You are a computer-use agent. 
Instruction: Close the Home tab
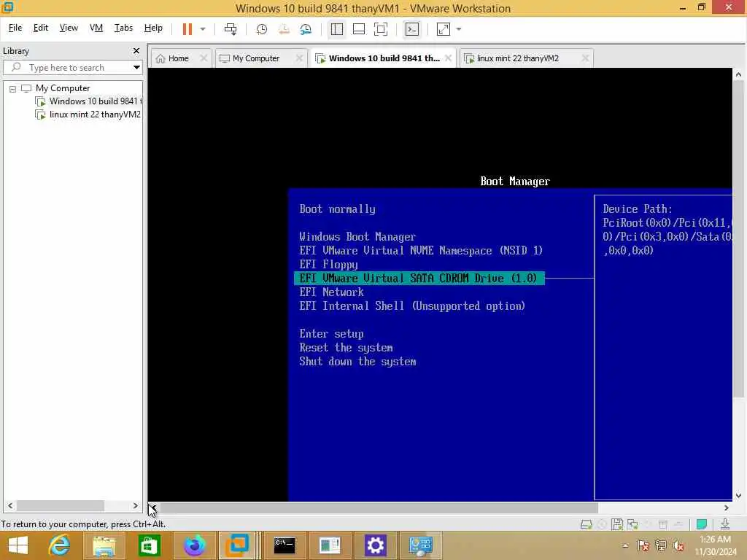tap(204, 58)
